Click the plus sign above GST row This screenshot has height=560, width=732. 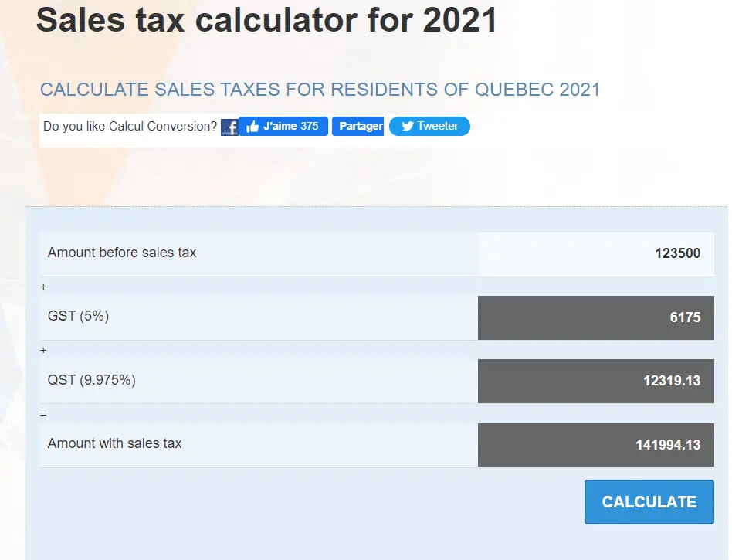[x=43, y=287]
